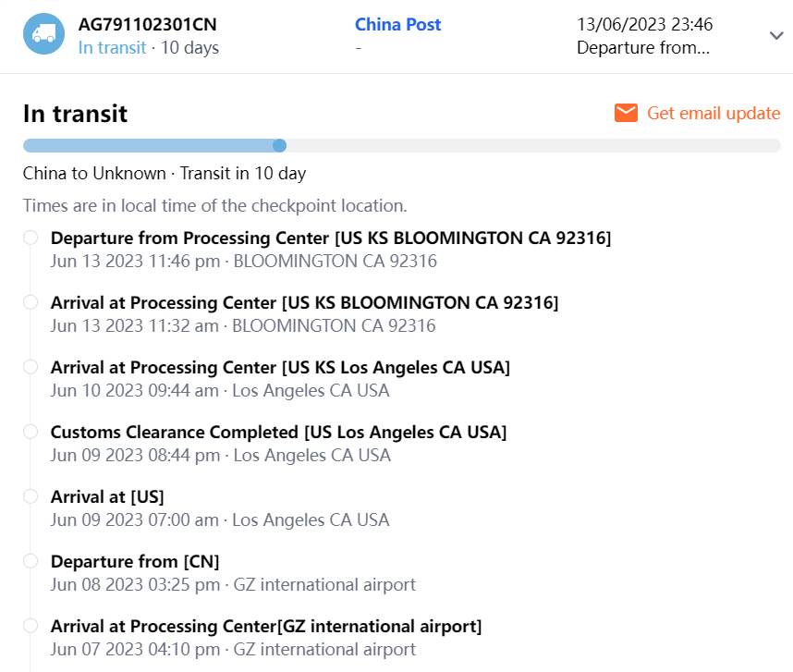
Task: Click the orange email envelope icon
Action: click(x=626, y=113)
